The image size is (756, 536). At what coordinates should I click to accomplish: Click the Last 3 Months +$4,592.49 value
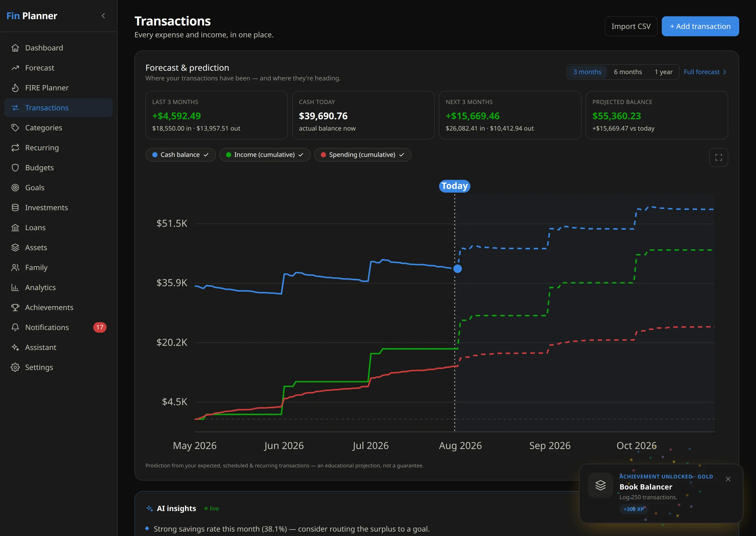176,116
